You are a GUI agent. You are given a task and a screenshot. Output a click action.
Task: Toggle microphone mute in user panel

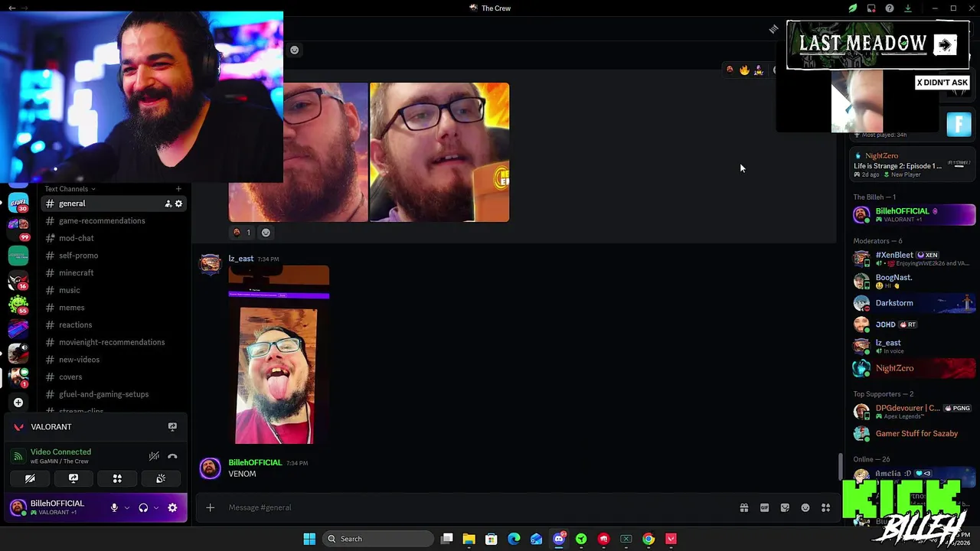(x=114, y=507)
